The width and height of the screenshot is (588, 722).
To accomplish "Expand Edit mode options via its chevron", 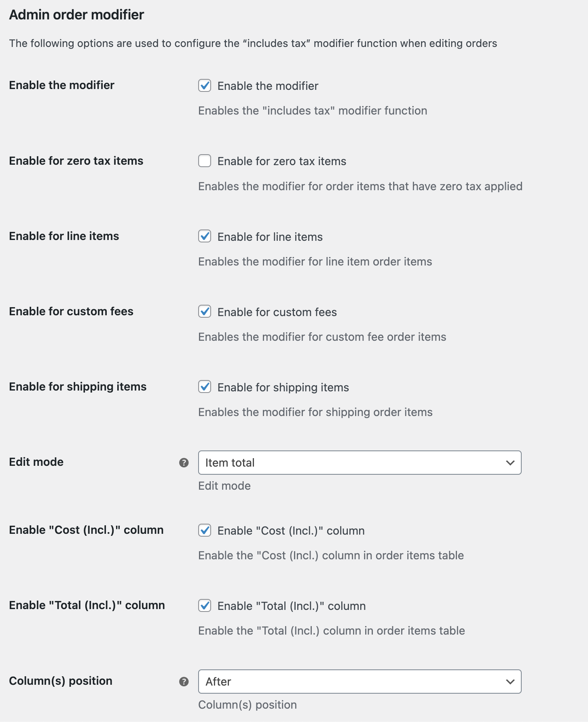I will (510, 463).
